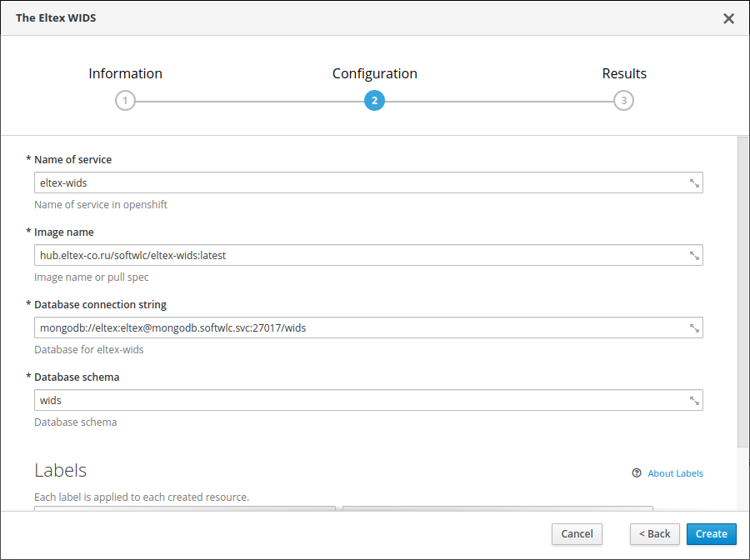The width and height of the screenshot is (750, 560).
Task: Click the Results step label
Action: coord(624,73)
